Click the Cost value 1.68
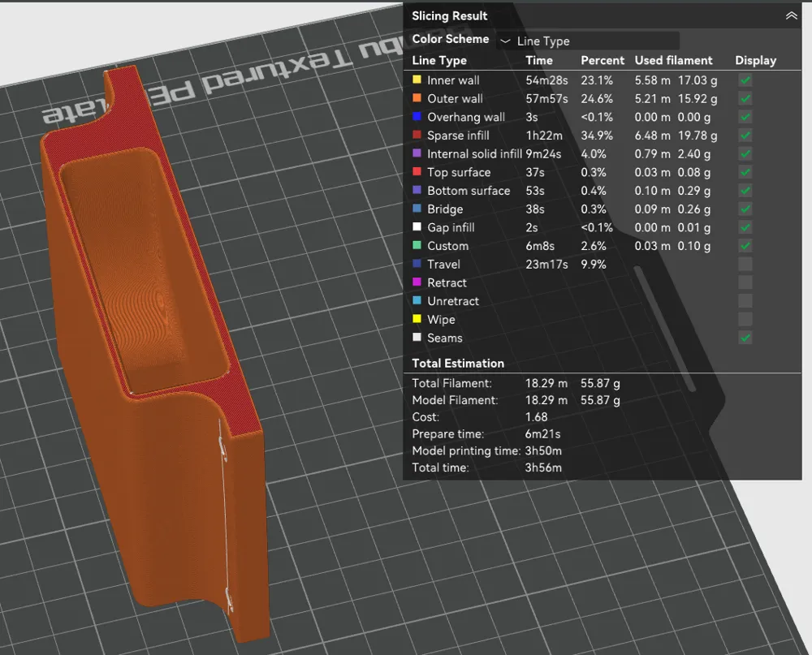The image size is (812, 655). (x=536, y=417)
